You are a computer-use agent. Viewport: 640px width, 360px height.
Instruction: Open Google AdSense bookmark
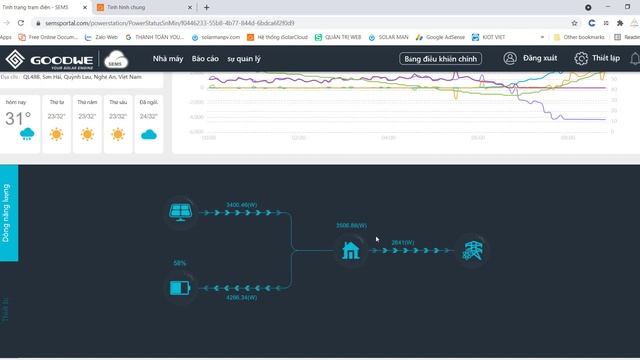[440, 37]
